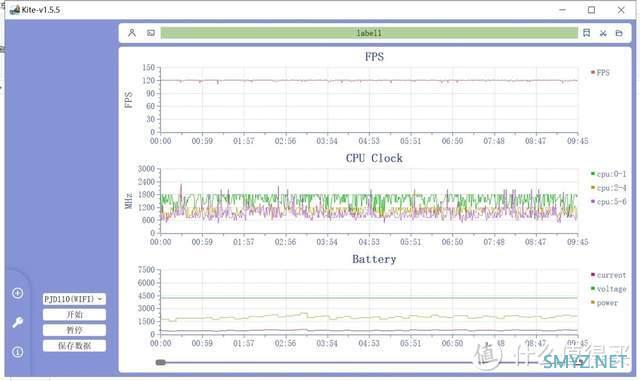This screenshot has width=640, height=381.
Task: Click the timeline slider handle below Battery chart
Action: (x=160, y=362)
